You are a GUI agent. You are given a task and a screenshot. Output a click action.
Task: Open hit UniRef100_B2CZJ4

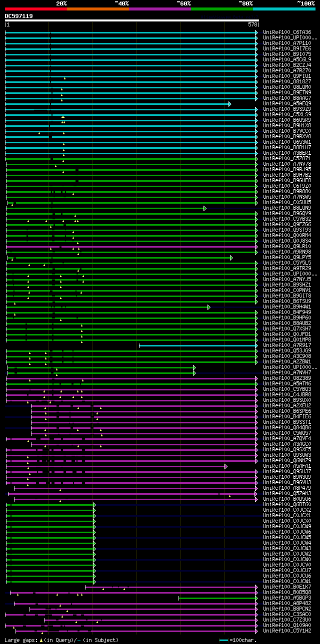pyautogui.click(x=287, y=65)
